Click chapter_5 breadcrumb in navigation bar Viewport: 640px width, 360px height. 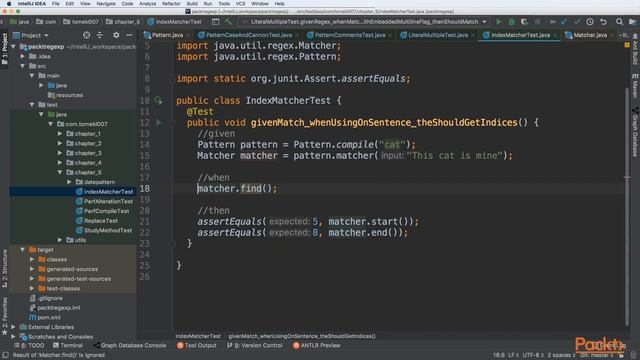(123, 22)
